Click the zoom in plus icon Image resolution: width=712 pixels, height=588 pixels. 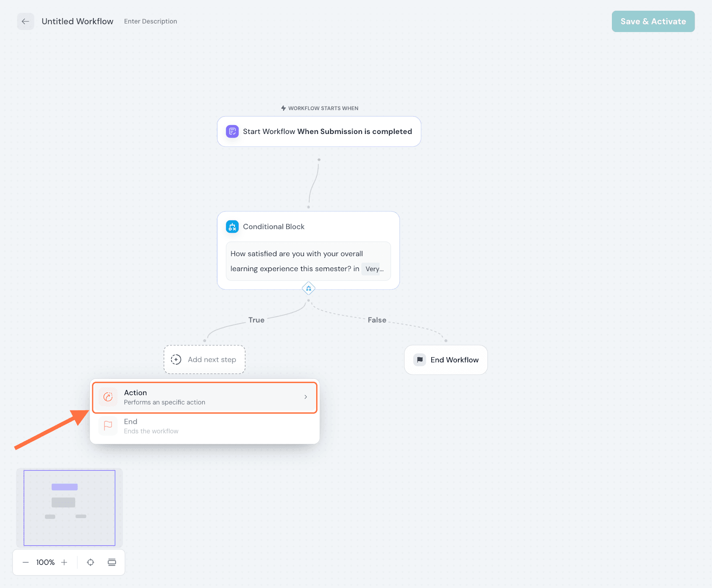click(65, 562)
